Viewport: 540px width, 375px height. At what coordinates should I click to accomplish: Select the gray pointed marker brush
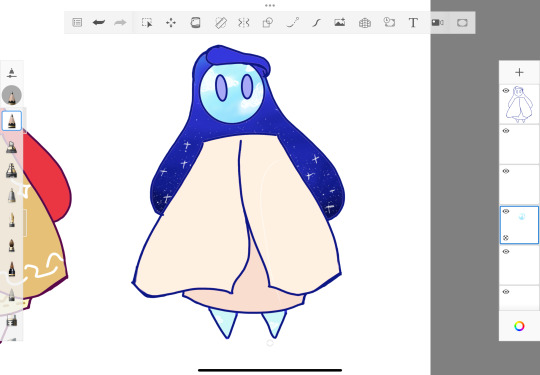pos(12,295)
